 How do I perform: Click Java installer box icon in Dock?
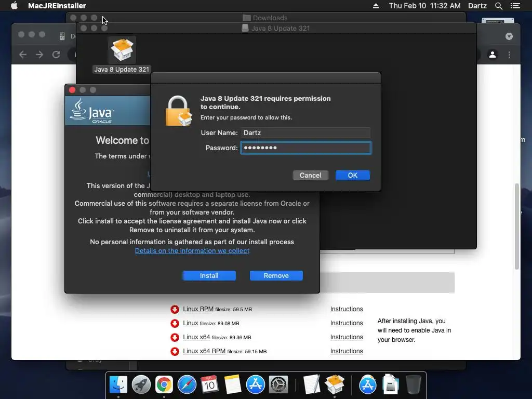pyautogui.click(x=335, y=385)
